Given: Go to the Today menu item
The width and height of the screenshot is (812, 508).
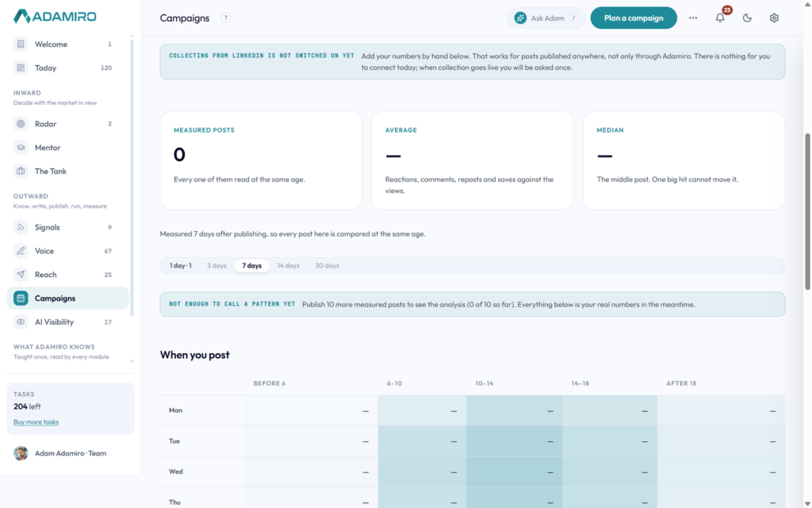Looking at the screenshot, I should pyautogui.click(x=68, y=67).
